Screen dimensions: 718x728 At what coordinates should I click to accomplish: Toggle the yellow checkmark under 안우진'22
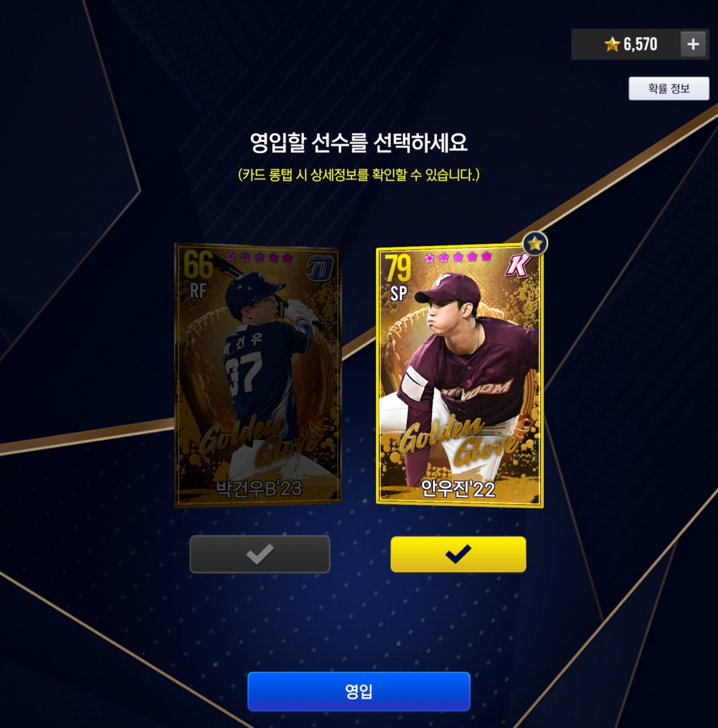click(x=458, y=554)
